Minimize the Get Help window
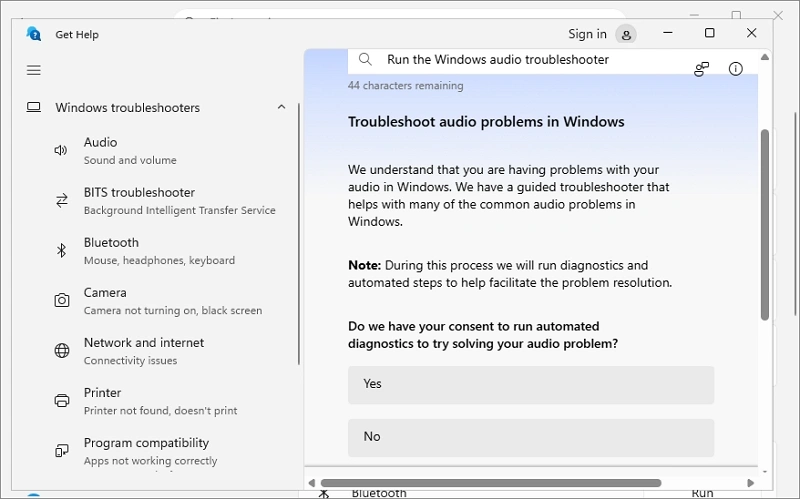The height and width of the screenshot is (499, 800). [x=668, y=33]
